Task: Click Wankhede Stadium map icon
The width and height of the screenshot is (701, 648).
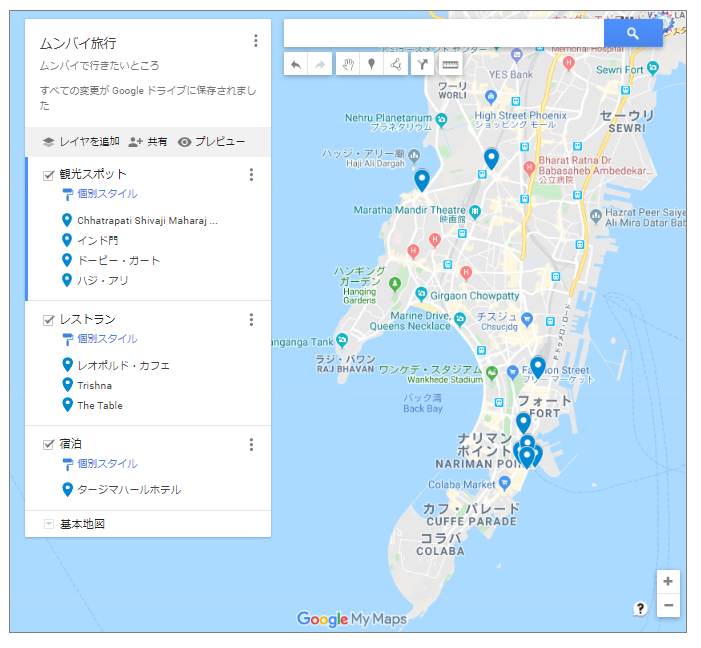Action: click(x=492, y=373)
